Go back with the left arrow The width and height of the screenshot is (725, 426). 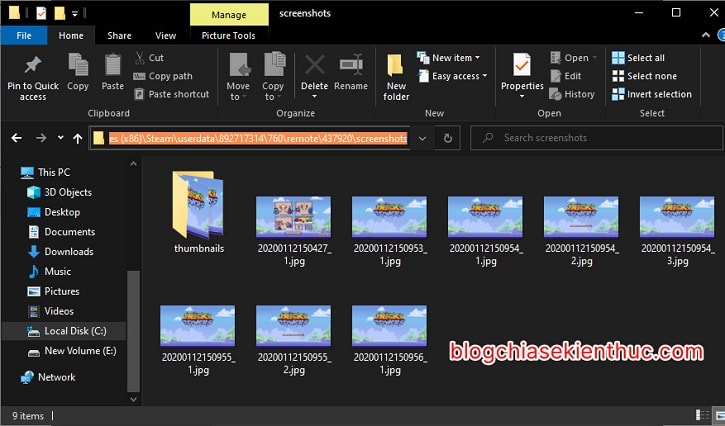tap(17, 138)
